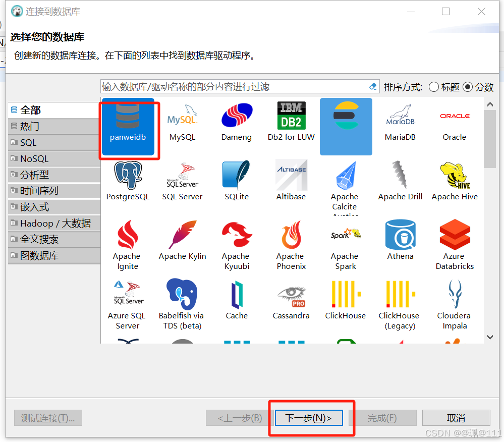Select Babelfish via TDS (beta)
Viewport: 504px width, 442px height.
click(x=182, y=305)
